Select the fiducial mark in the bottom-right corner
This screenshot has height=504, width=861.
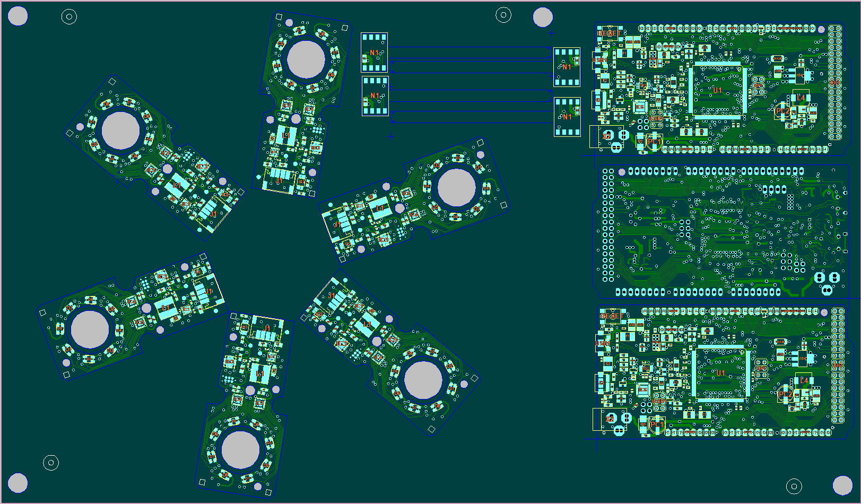[794, 486]
